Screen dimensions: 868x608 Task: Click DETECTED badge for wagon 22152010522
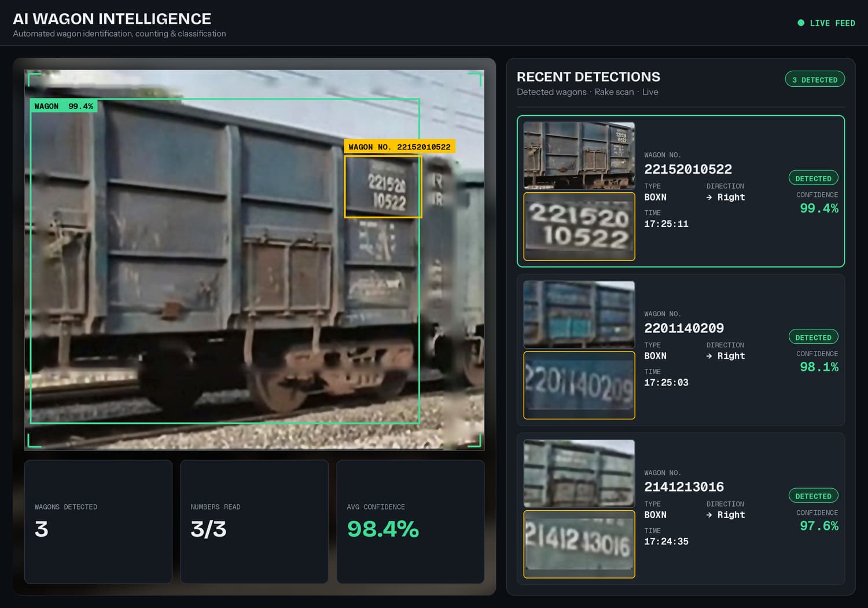[813, 178]
